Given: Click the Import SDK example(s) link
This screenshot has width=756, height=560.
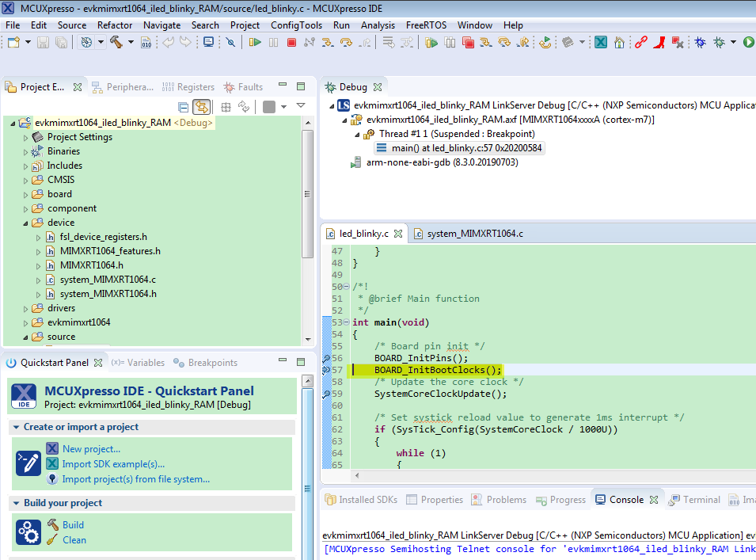Looking at the screenshot, I should coord(113,464).
